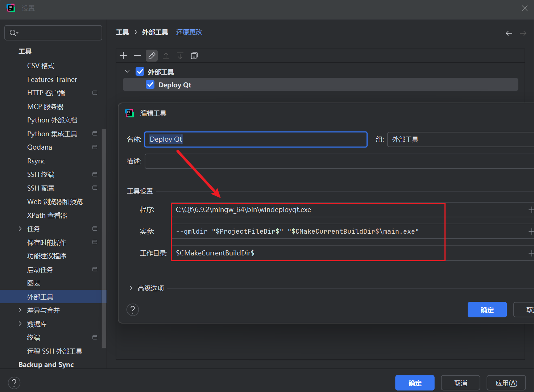534x392 pixels.
Task: Confirm the edit tool dialog with 确定
Action: (487, 310)
